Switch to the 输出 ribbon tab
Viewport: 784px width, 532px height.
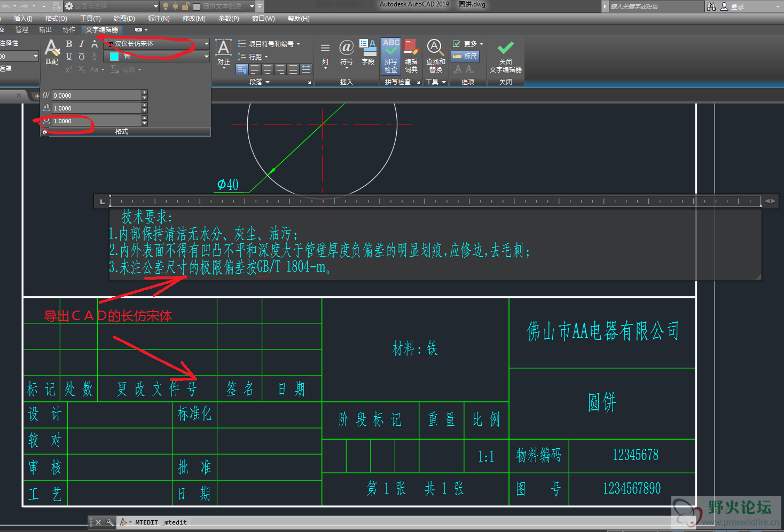click(x=45, y=30)
